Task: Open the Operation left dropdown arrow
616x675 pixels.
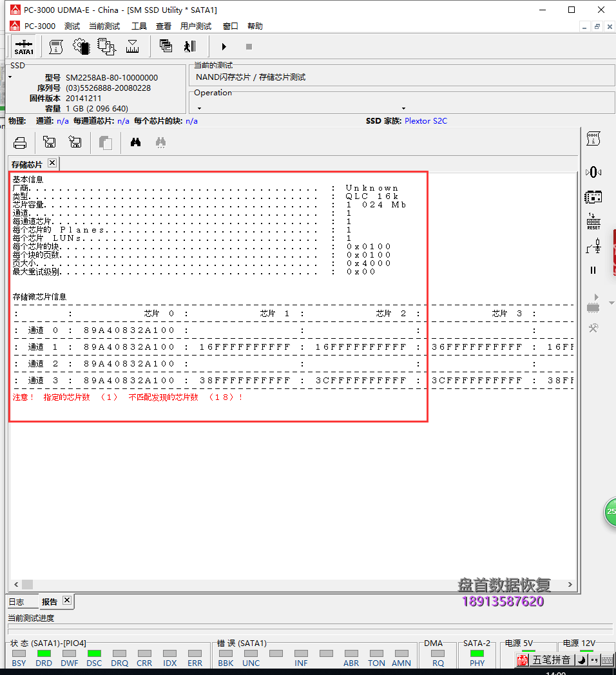Action: coord(200,108)
